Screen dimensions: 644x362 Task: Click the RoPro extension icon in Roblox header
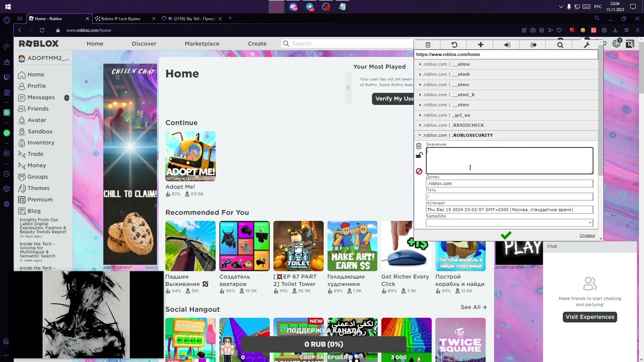click(630, 44)
